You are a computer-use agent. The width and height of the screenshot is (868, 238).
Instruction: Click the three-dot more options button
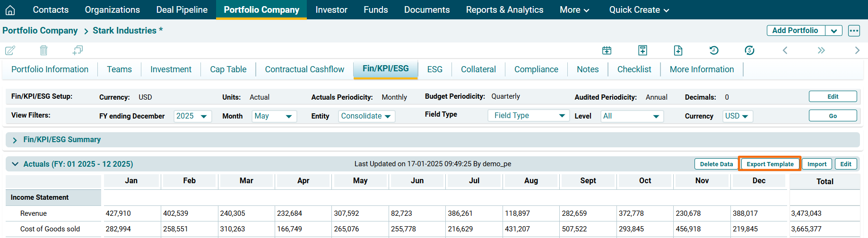pos(854,31)
